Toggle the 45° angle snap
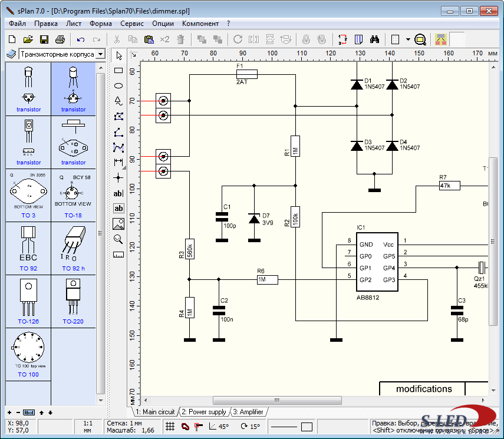Viewport: 504px width, 439px height. click(x=218, y=427)
